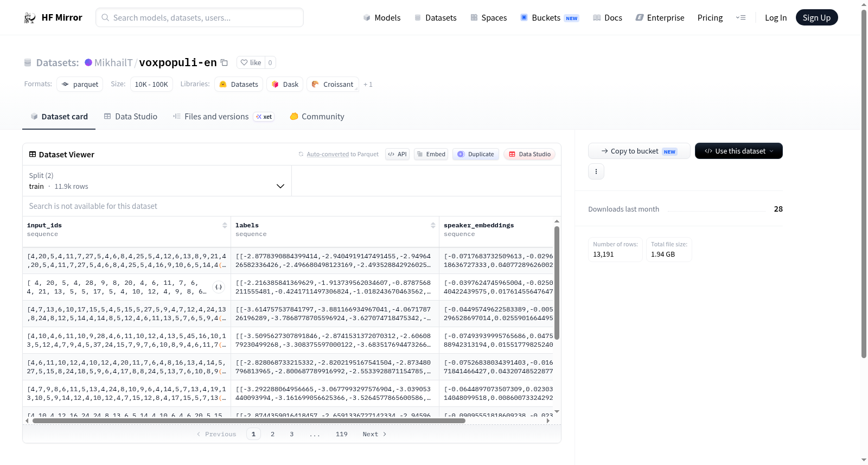Click the like count 0
Image resolution: width=868 pixels, height=465 pixels.
pos(270,62)
